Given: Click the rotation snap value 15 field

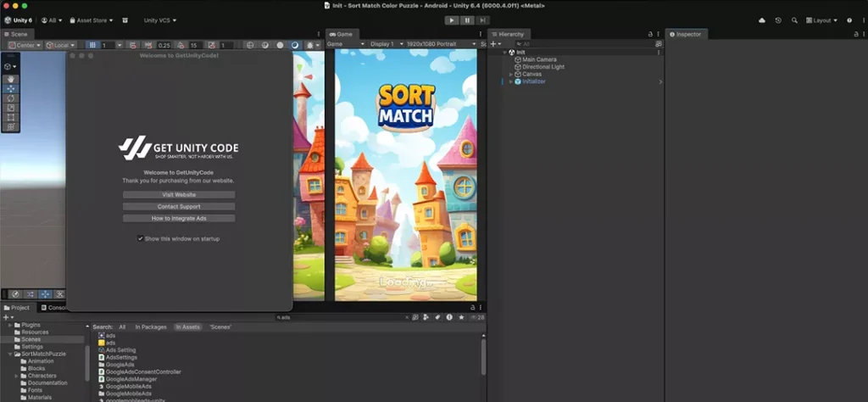Looking at the screenshot, I should pyautogui.click(x=196, y=46).
